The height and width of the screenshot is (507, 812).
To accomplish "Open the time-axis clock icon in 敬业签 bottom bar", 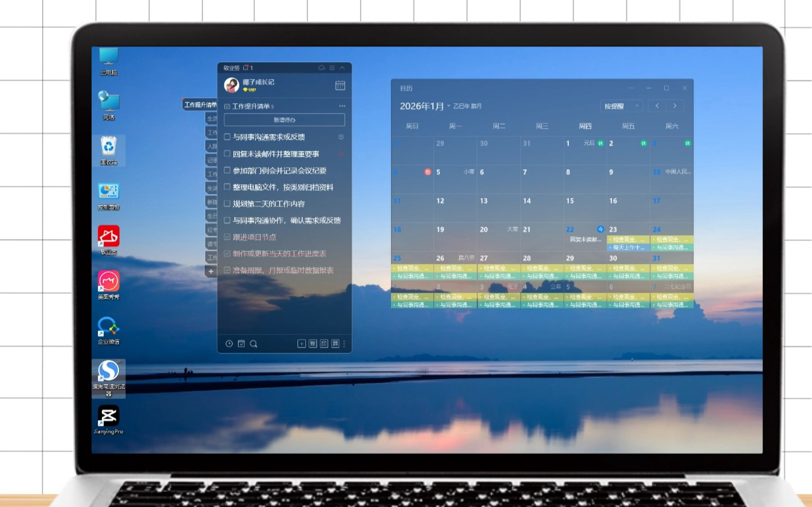I will [229, 344].
